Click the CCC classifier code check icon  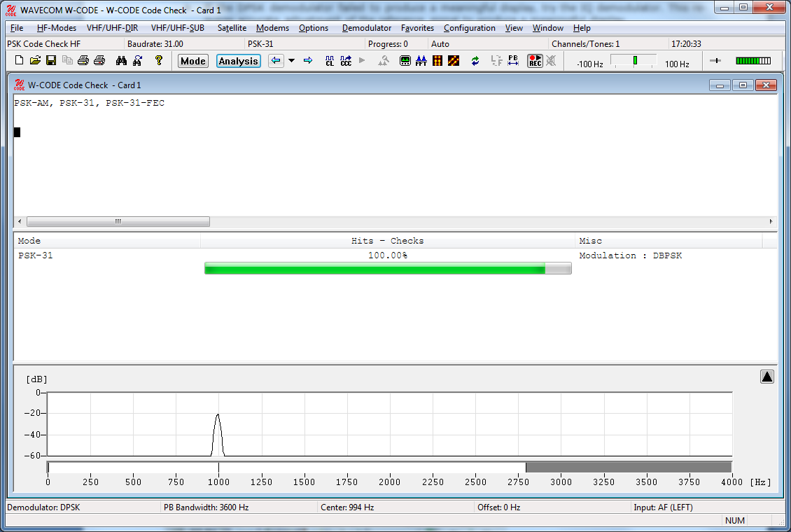pyautogui.click(x=346, y=61)
